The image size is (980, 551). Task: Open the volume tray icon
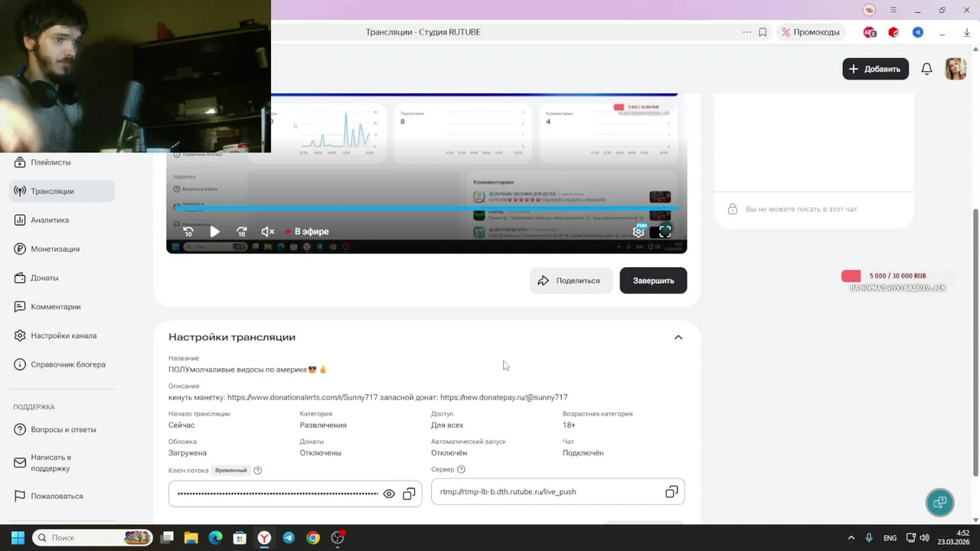924,538
